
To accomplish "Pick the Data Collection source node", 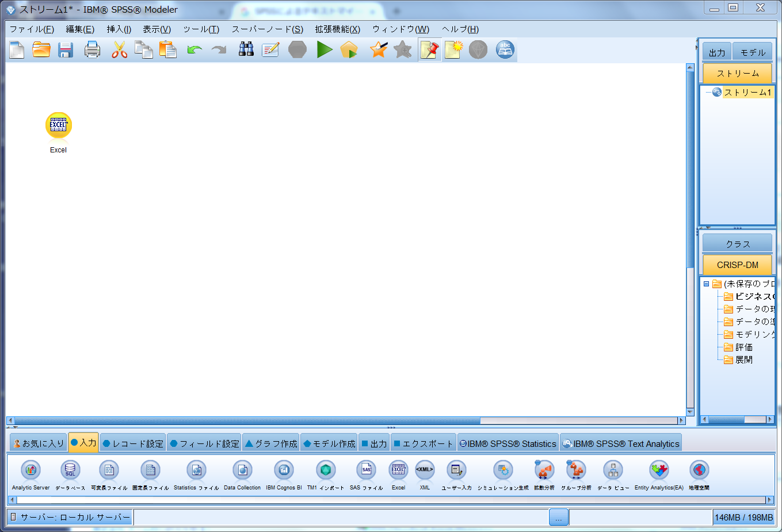I will pyautogui.click(x=242, y=470).
